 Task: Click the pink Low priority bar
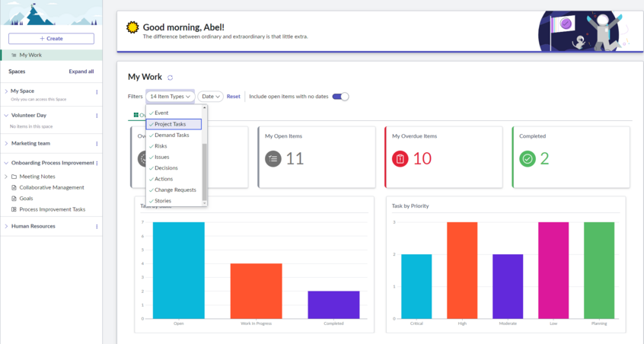[x=553, y=270]
